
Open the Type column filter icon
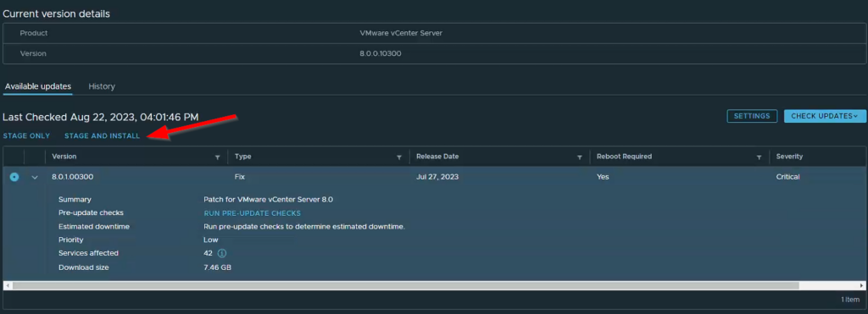[x=399, y=157]
